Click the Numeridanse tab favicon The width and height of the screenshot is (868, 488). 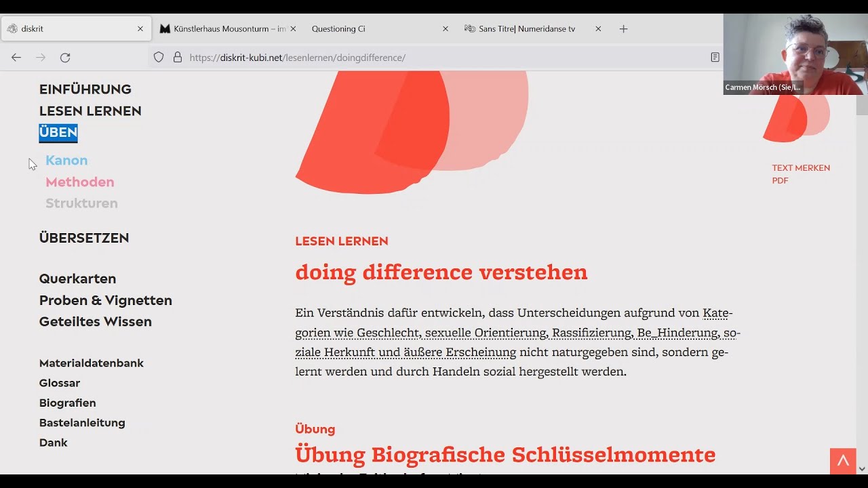point(469,28)
